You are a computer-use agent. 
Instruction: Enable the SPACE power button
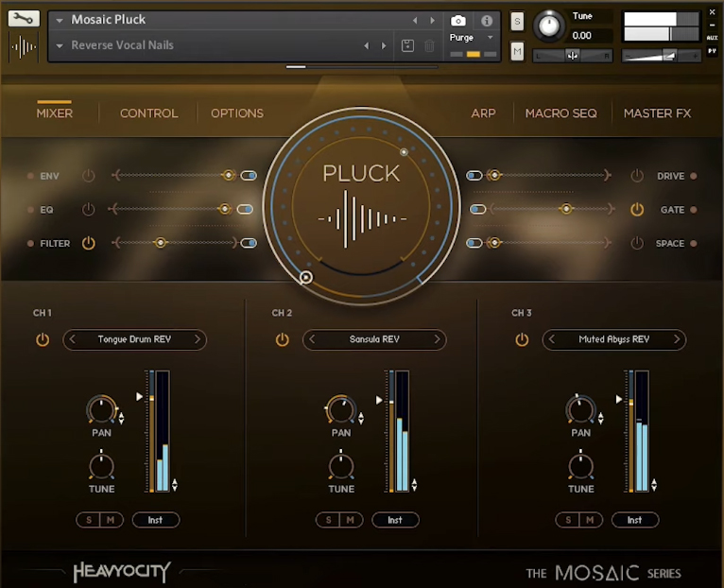coord(637,243)
